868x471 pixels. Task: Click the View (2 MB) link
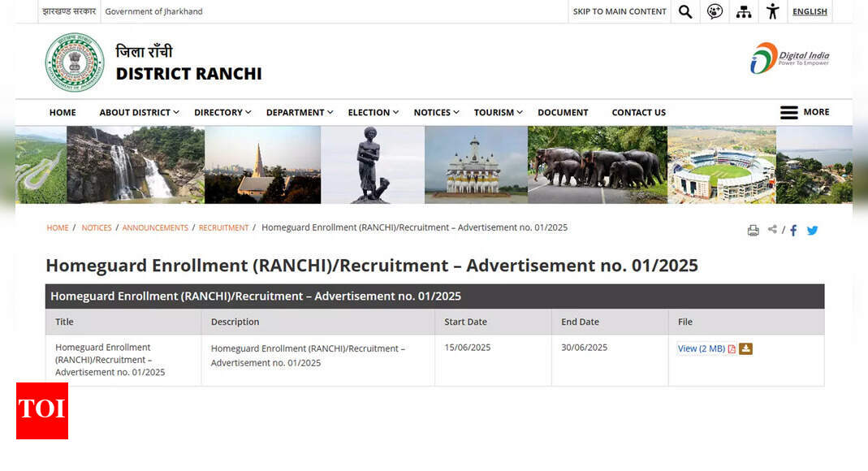click(701, 349)
